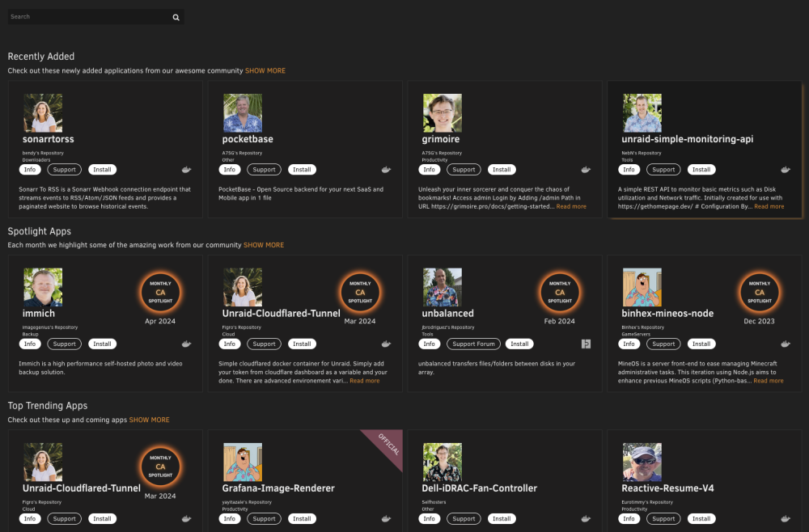Image resolution: width=809 pixels, height=532 pixels.
Task: Click docker icon on Trending Unraid-Cloudflared-Tunnel card
Action: pos(186,518)
